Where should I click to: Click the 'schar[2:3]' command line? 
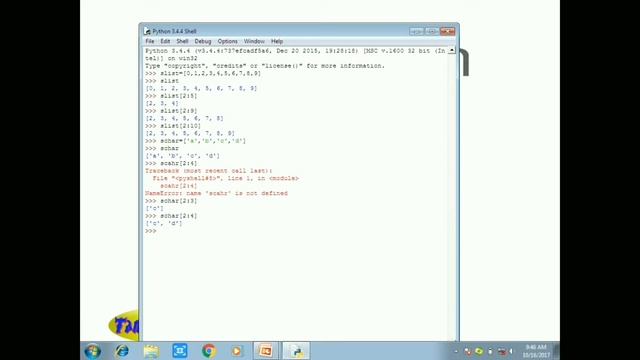point(171,201)
